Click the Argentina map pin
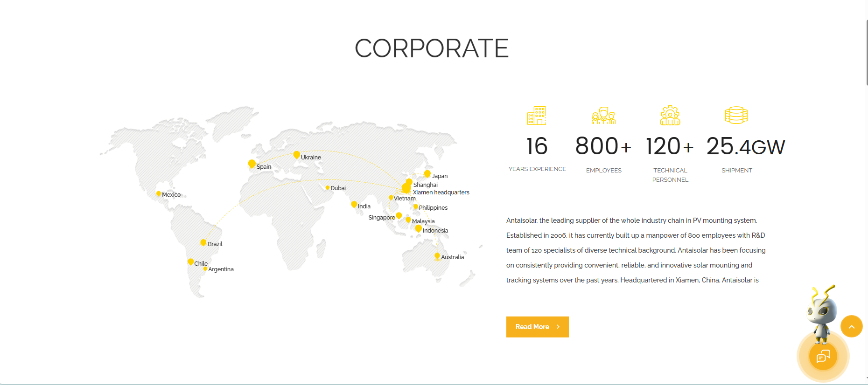The width and height of the screenshot is (868, 385). click(x=205, y=268)
